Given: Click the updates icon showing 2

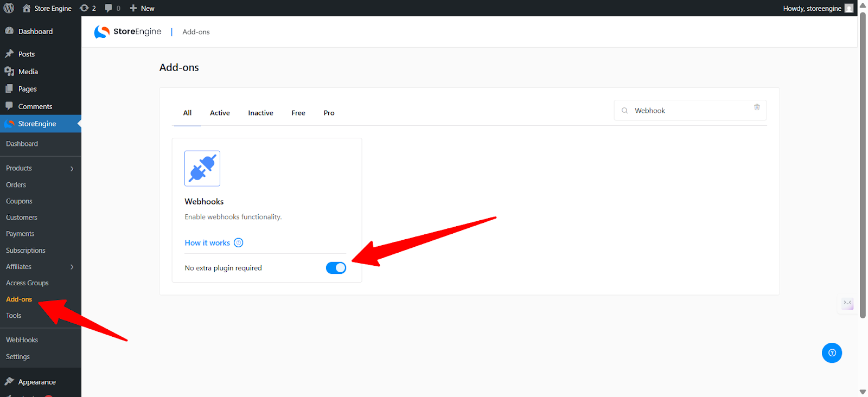Looking at the screenshot, I should tap(88, 8).
